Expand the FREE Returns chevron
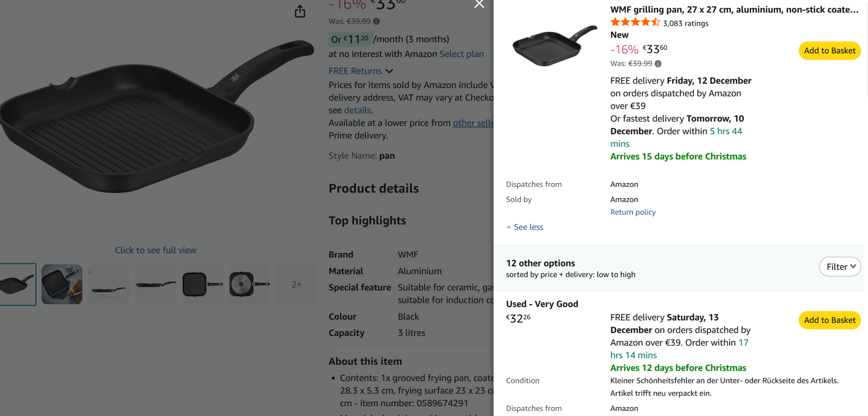 pos(389,71)
